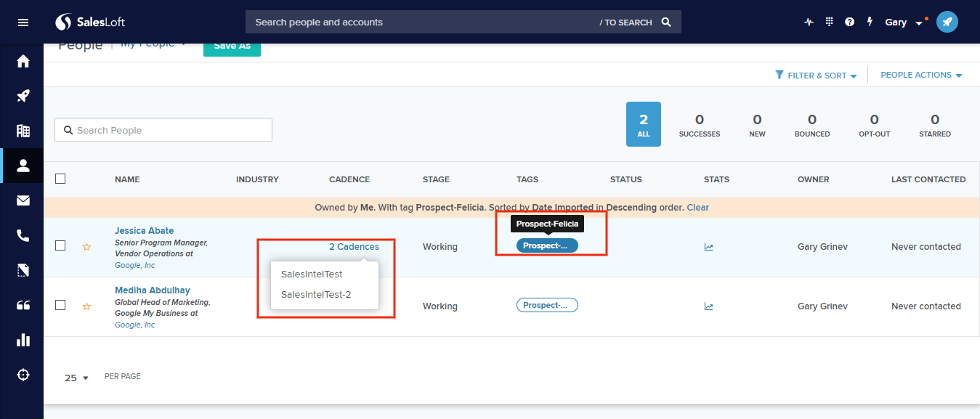This screenshot has height=419, width=980.
Task: Check the box for Jessica Abate
Action: [60, 245]
